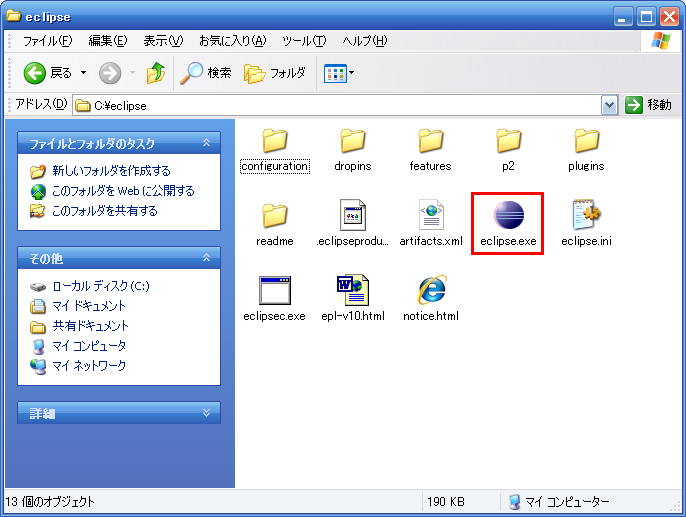Click the eclipse title bar folder icon

tap(14, 16)
